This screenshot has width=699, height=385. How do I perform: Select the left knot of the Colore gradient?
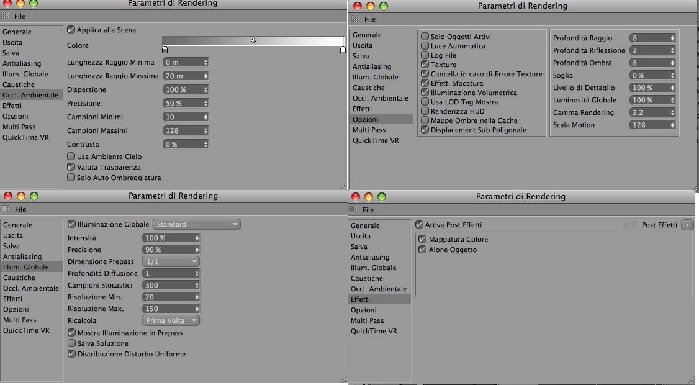pos(165,50)
